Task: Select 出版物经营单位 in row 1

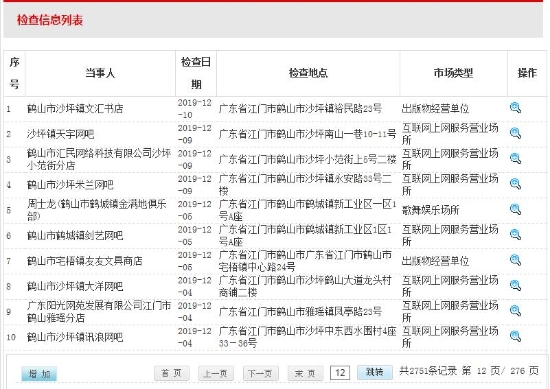Action: coord(435,108)
